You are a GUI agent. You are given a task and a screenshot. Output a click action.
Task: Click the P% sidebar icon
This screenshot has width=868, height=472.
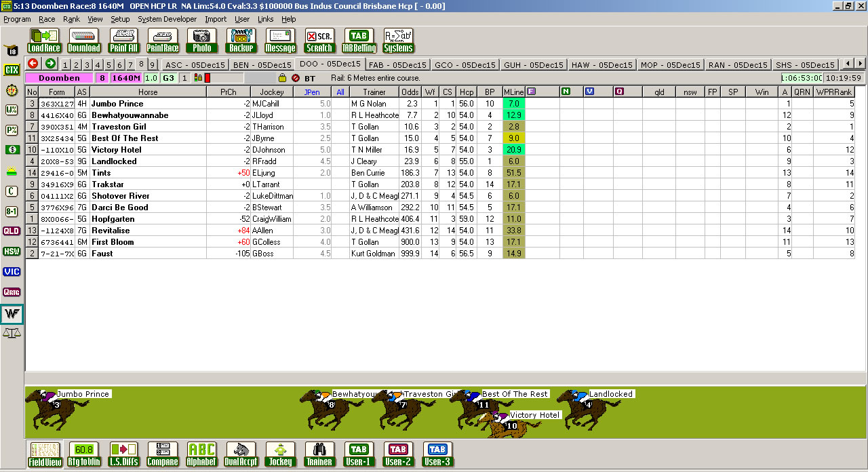[12, 130]
